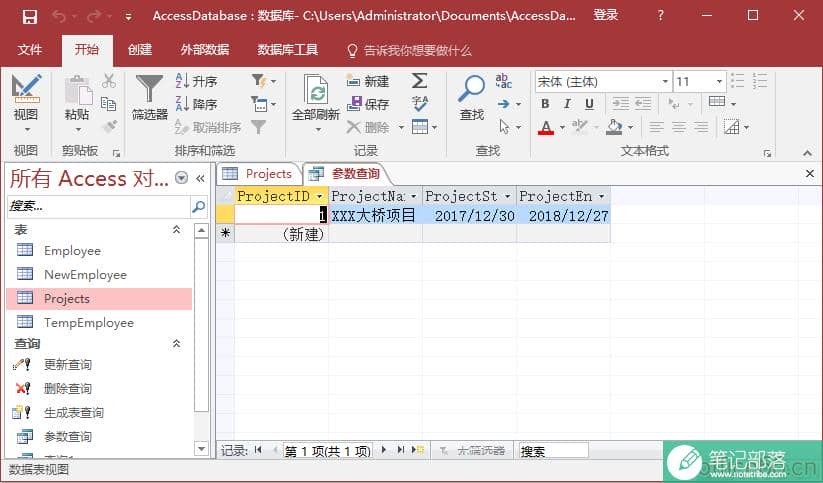Viewport: 823px width, 483px height.
Task: Click the Replace (ab→ac) icon
Action: click(503, 81)
